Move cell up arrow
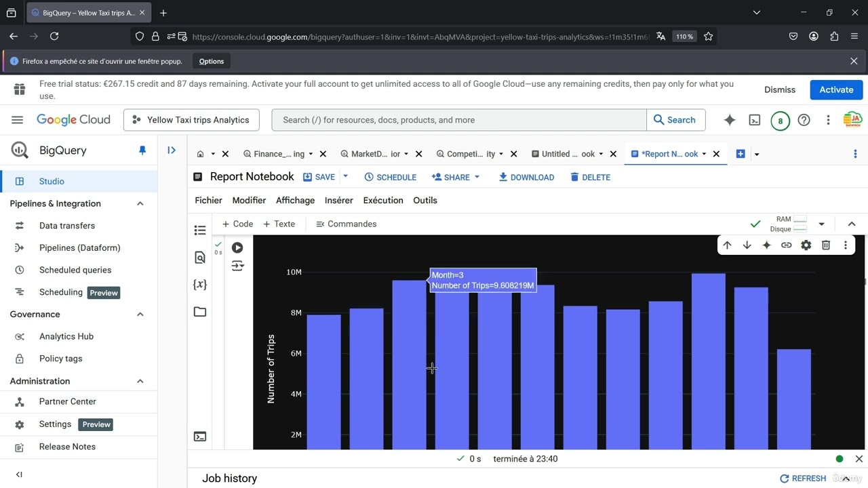Viewport: 868px width, 488px height. (727, 245)
